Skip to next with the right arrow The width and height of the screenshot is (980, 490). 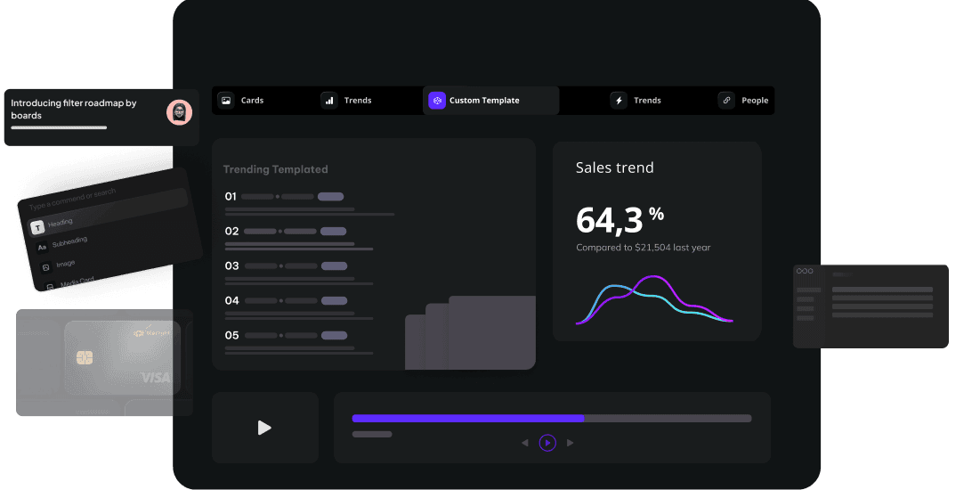(571, 443)
